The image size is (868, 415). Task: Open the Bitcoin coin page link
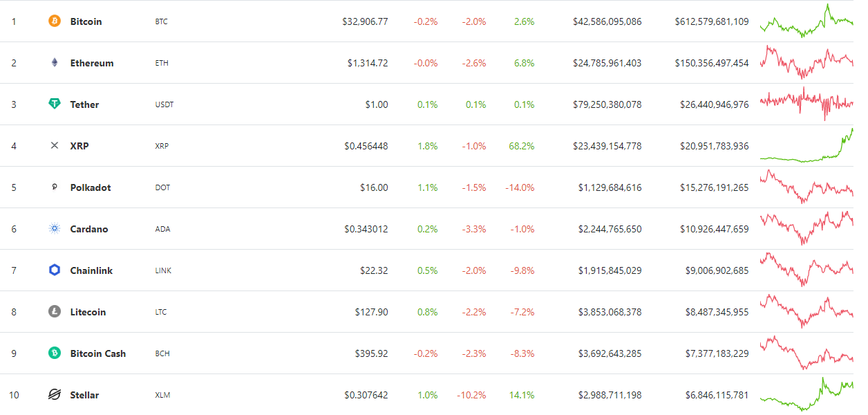pyautogui.click(x=86, y=21)
